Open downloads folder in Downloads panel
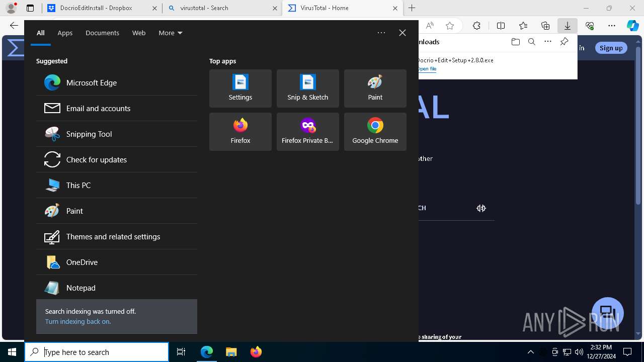The height and width of the screenshot is (362, 644). click(x=515, y=42)
